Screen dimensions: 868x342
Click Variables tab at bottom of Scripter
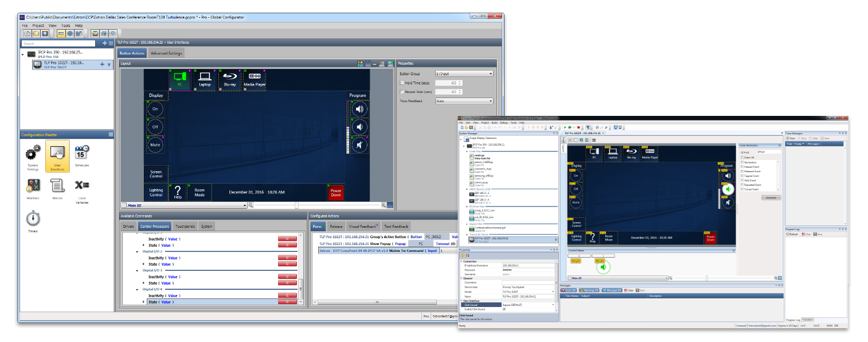(807, 319)
